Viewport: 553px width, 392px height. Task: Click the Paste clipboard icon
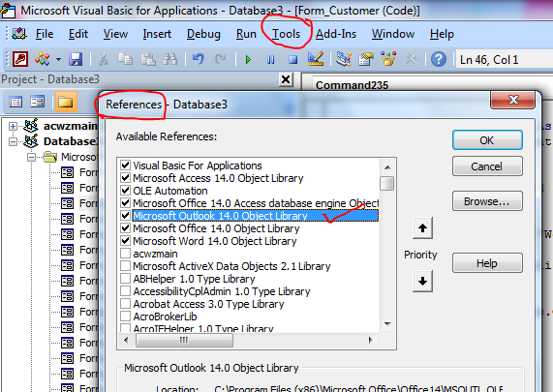tap(148, 59)
